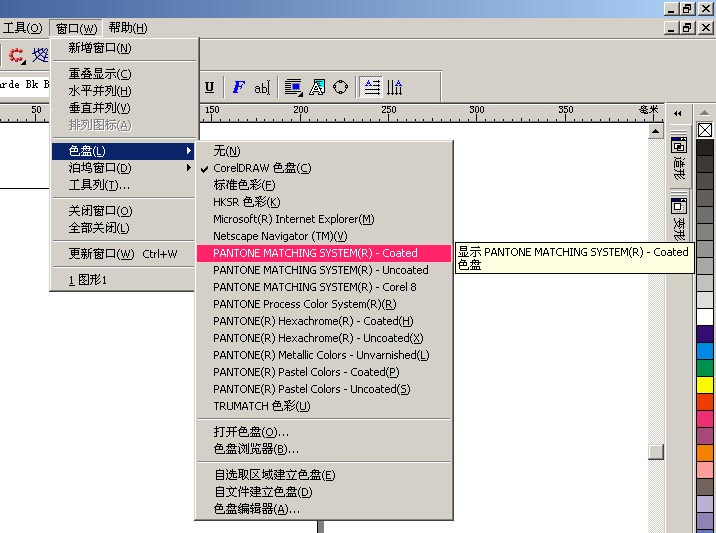Select 无(N) palette option
The width and height of the screenshot is (716, 533).
tap(324, 151)
